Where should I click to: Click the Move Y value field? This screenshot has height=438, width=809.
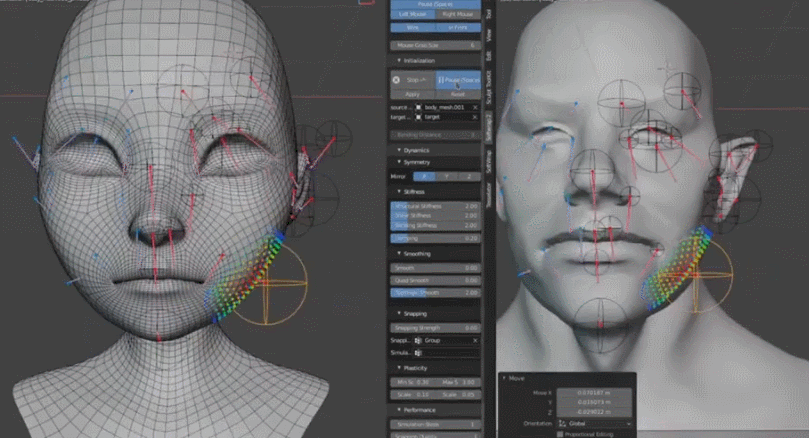point(594,402)
